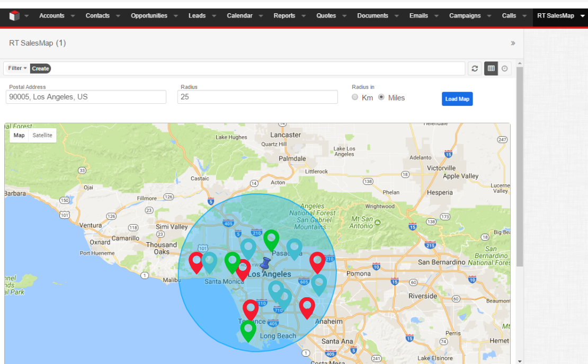Image resolution: width=588 pixels, height=364 pixels.
Task: Click the blue pushpin center marker
Action: [265, 264]
